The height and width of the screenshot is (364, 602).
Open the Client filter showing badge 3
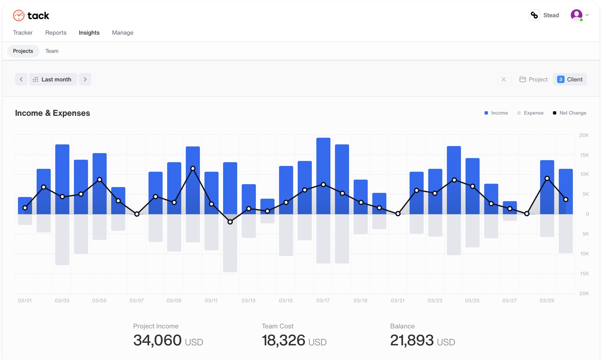tap(570, 79)
